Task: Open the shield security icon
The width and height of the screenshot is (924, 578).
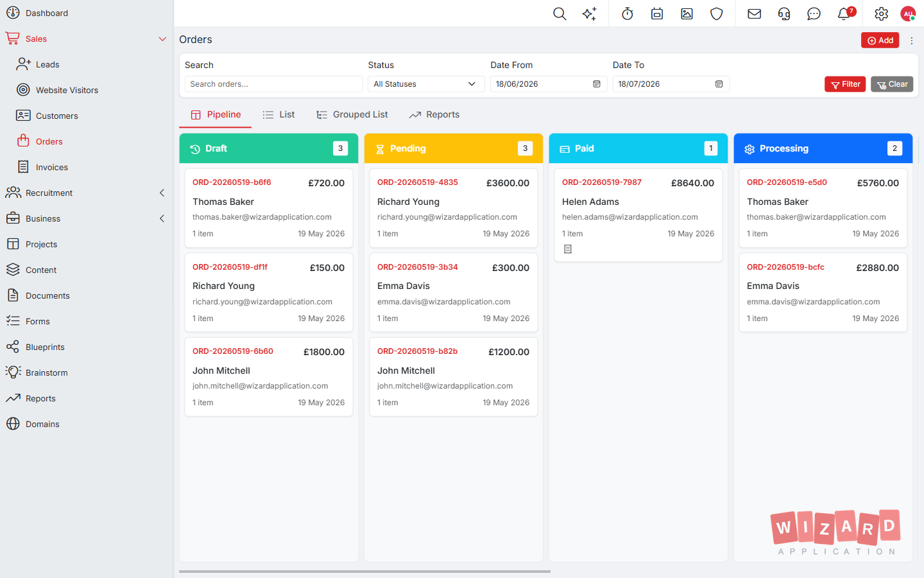Action: pos(717,13)
